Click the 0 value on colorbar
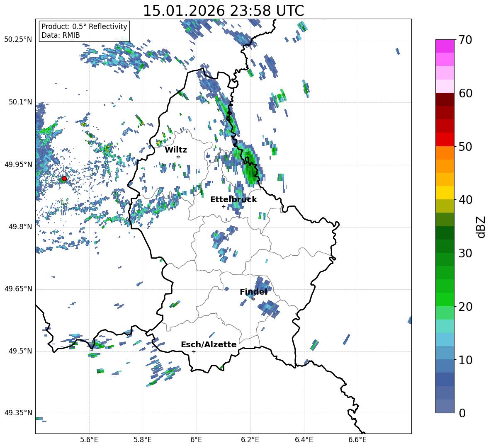491x448 pixels. (x=462, y=413)
